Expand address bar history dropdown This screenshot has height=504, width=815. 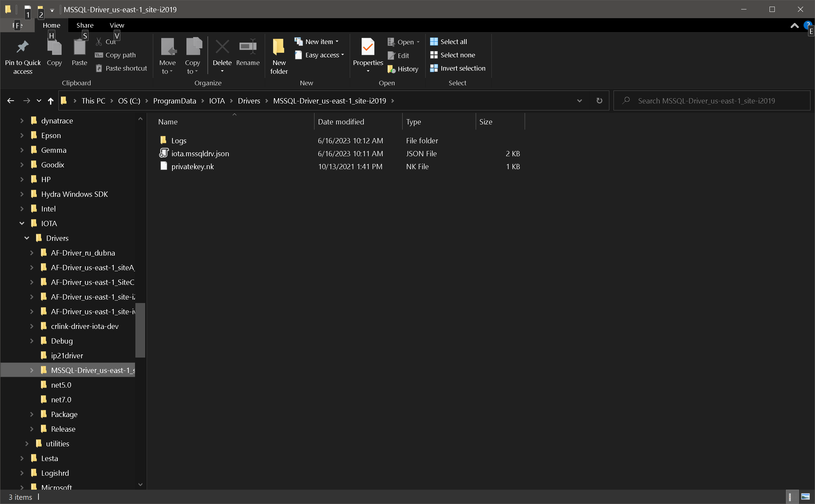click(x=579, y=101)
